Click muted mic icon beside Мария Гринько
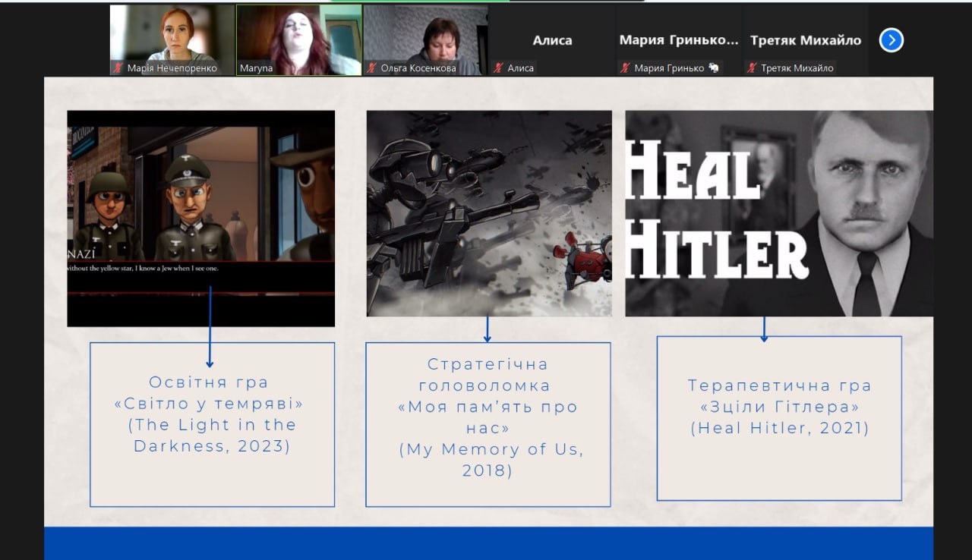This screenshot has height=560, width=972. pos(626,68)
